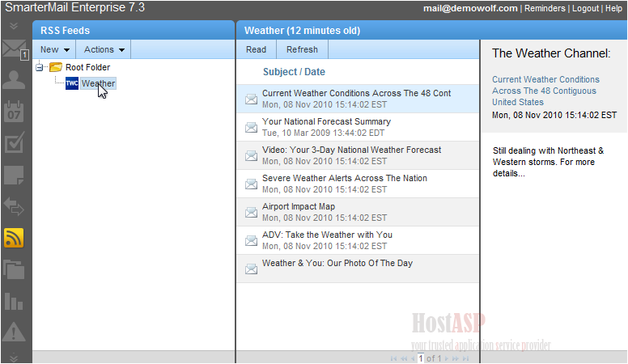The height and width of the screenshot is (364, 628).
Task: Open the Sync arrows sidebar icon
Action: 14,206
